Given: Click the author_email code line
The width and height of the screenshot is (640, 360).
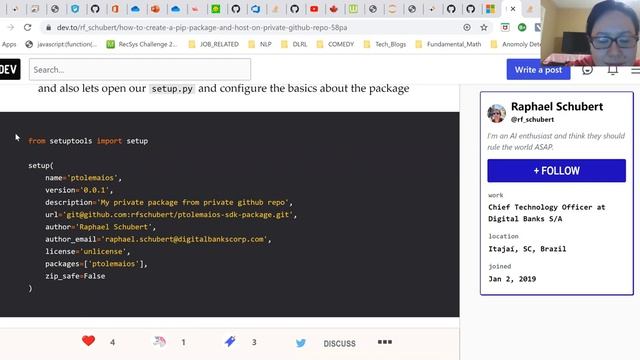Looking at the screenshot, I should (158, 239).
